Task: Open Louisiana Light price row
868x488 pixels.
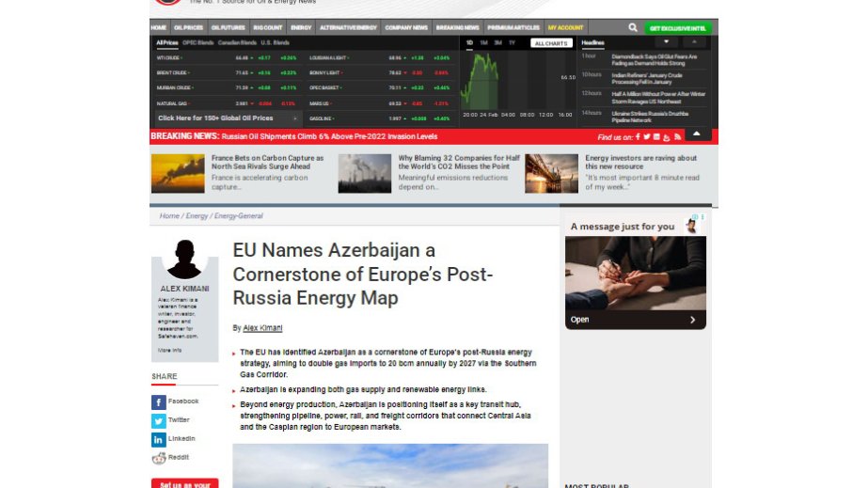Action: coord(380,57)
